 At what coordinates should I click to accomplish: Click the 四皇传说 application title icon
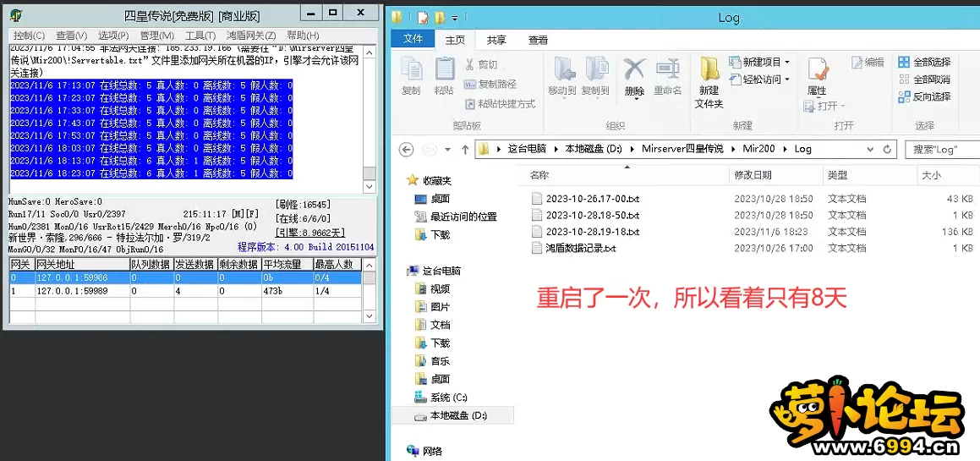[16, 15]
